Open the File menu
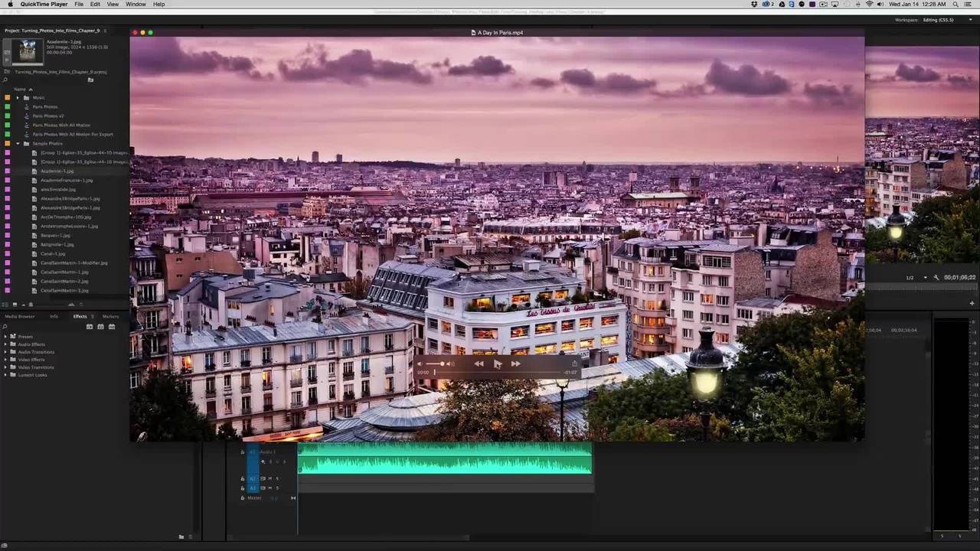This screenshot has width=980, height=551. tap(79, 5)
